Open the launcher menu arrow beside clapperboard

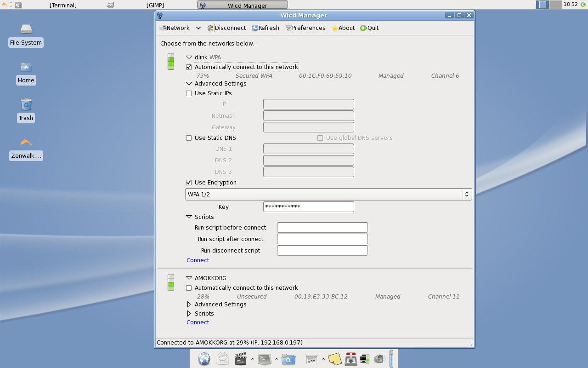pos(252,359)
